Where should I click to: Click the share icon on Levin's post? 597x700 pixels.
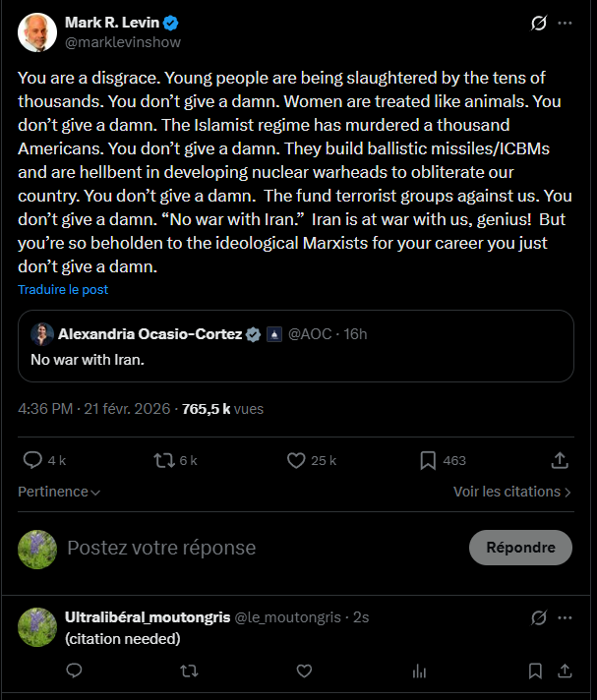pos(560,460)
